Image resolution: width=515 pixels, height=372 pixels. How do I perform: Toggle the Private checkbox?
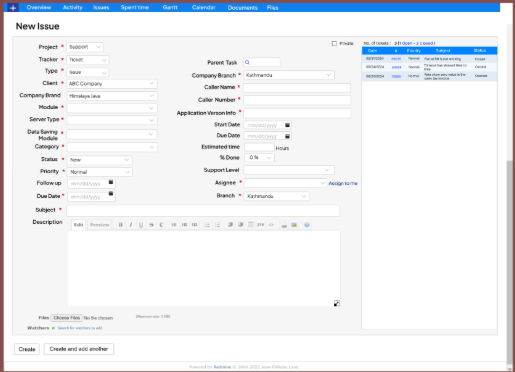click(334, 43)
